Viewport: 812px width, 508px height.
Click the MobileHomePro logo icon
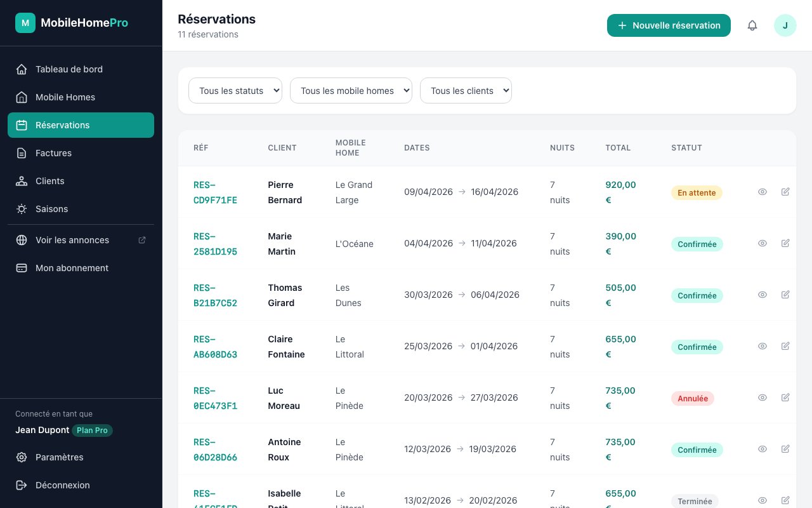click(25, 23)
